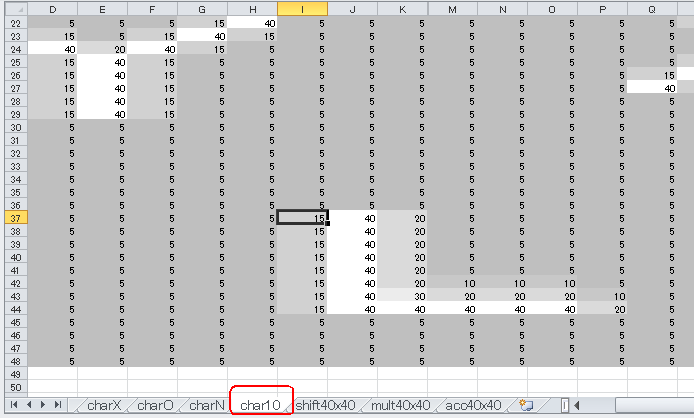
Task: Select row 24 header
Action: [16, 49]
